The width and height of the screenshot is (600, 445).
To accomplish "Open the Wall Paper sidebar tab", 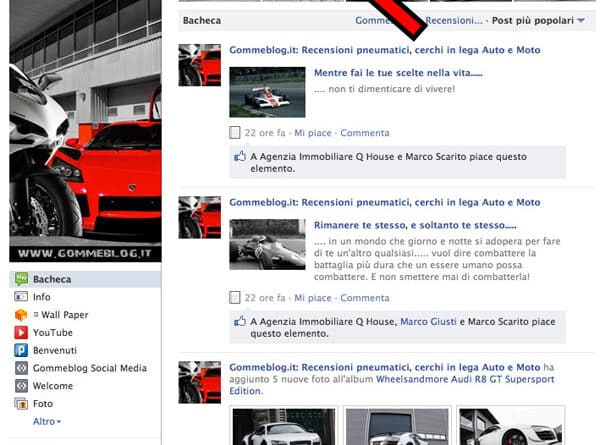I will pyautogui.click(x=85, y=315).
